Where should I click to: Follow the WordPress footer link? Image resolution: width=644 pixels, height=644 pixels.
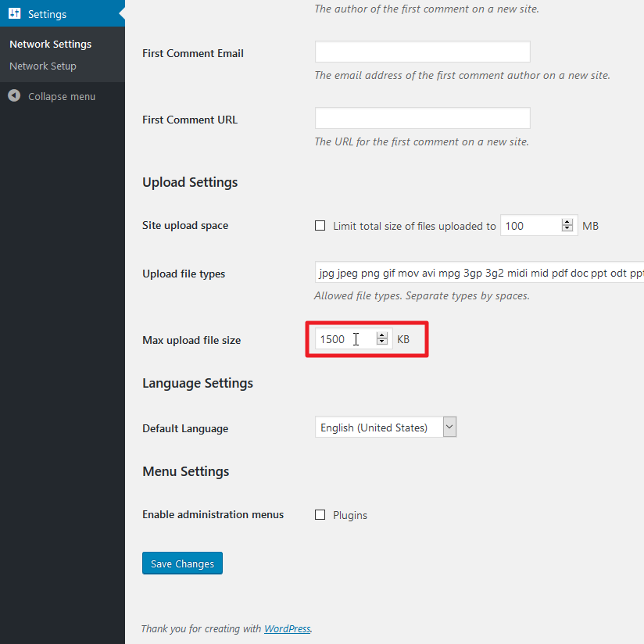(287, 628)
